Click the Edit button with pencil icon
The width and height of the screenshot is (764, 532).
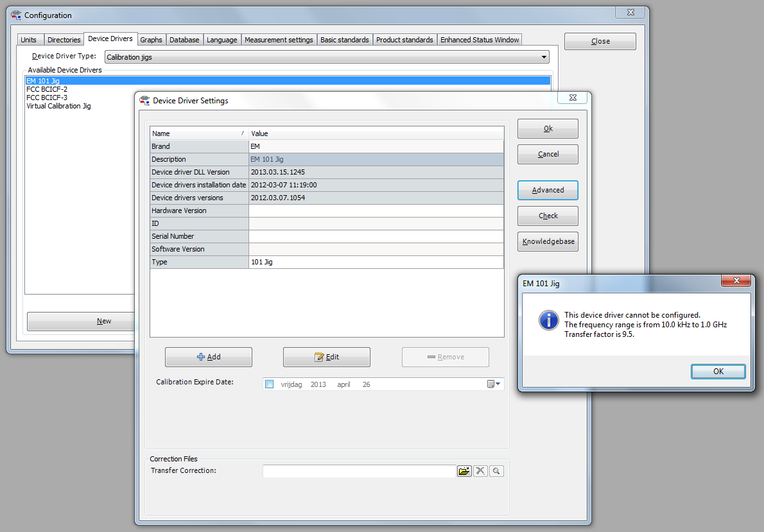(326, 357)
